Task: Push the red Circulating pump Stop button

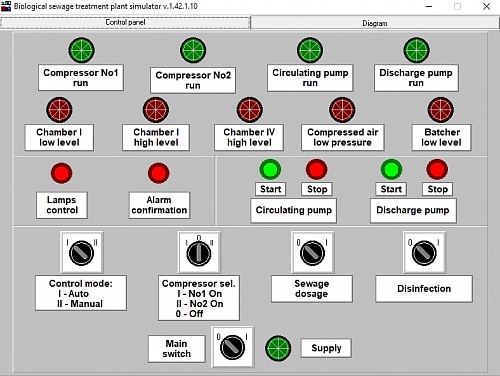Action: (317, 169)
